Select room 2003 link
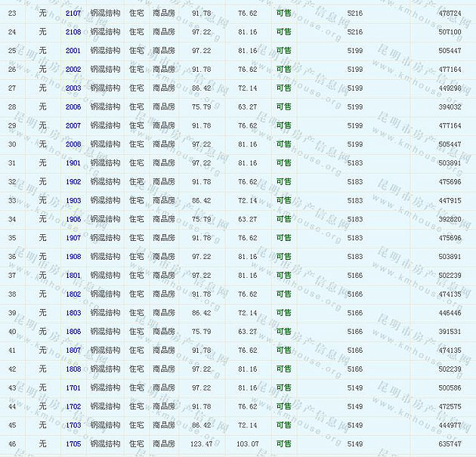 coord(73,88)
